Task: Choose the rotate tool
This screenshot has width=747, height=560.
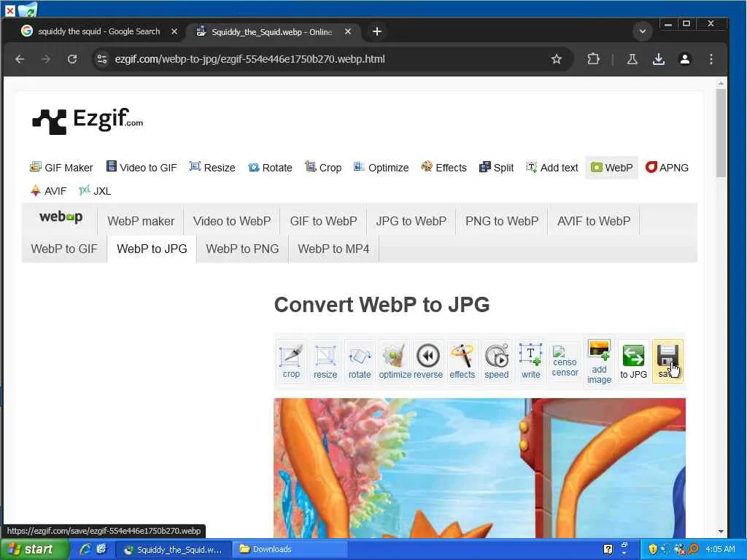Action: (360, 360)
